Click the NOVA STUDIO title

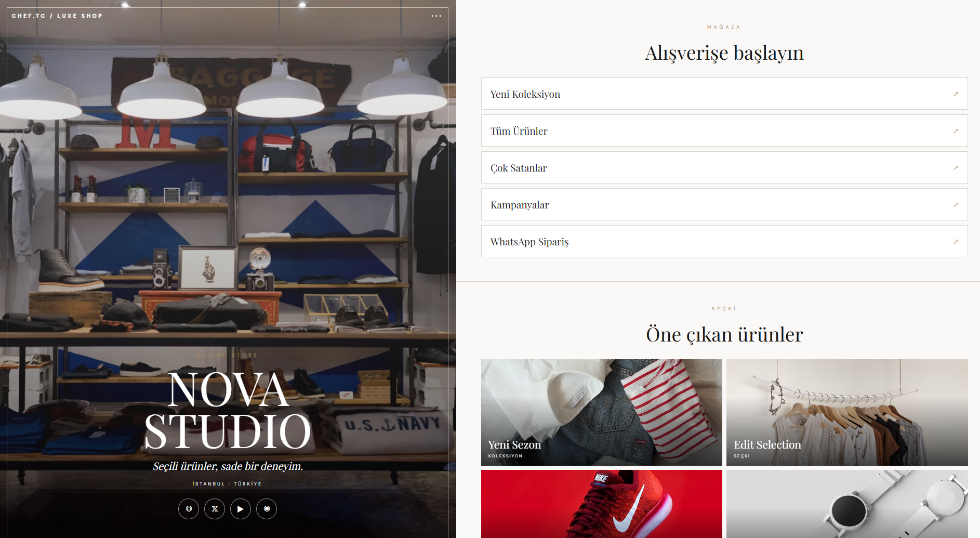click(x=228, y=411)
